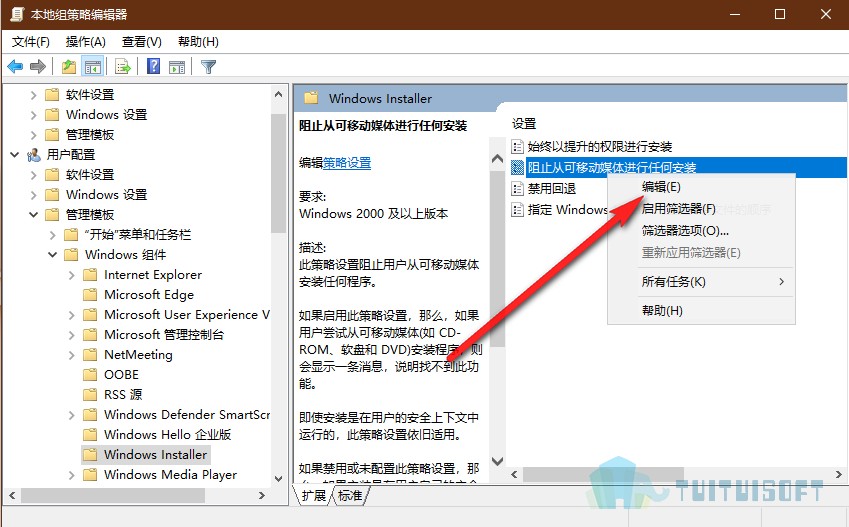
Task: Click the user icon beside 用户配置
Action: [x=34, y=155]
